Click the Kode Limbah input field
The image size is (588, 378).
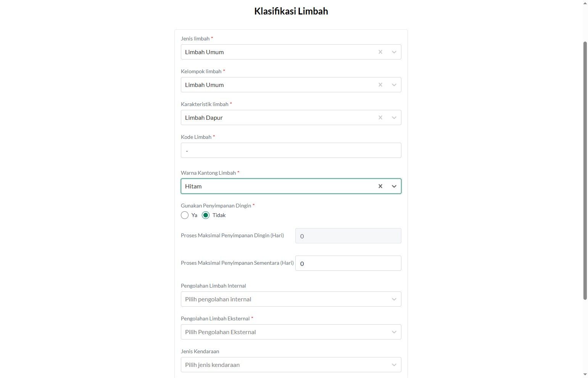pos(291,150)
